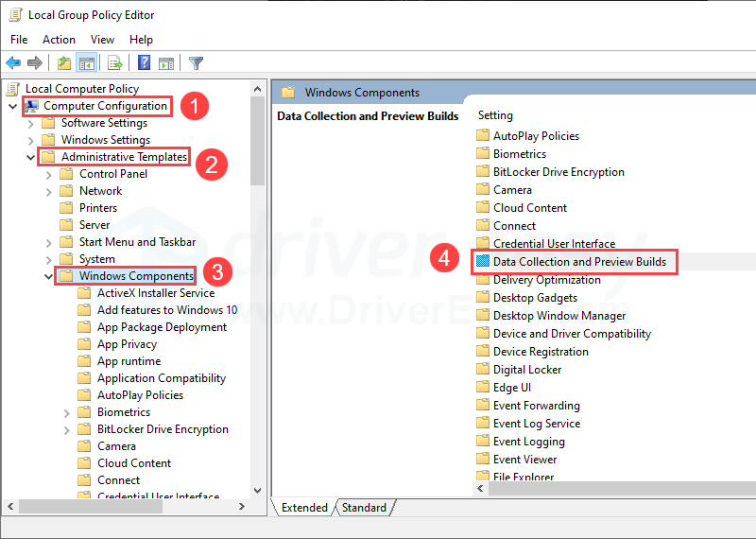Switch to the Extended tab
This screenshot has width=756, height=539.
[304, 508]
